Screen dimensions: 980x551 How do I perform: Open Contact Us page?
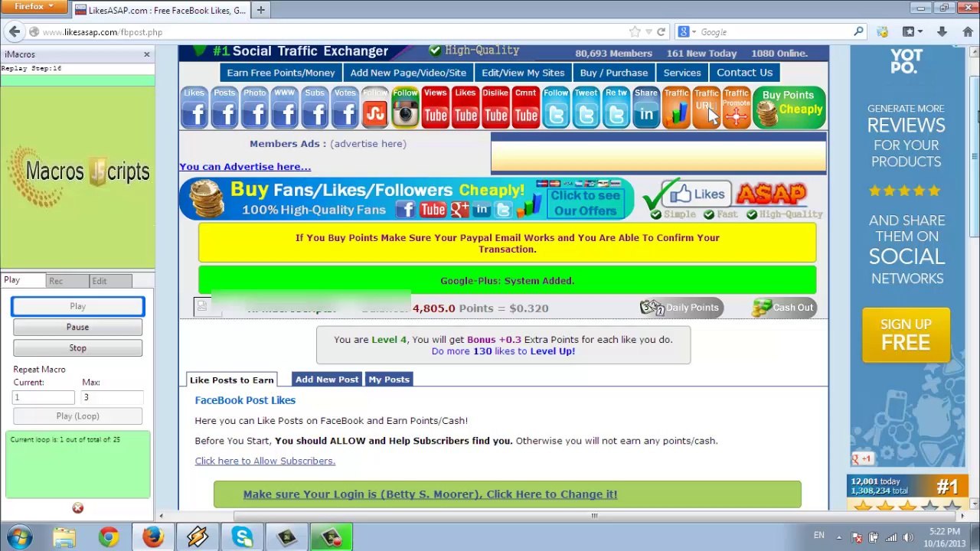pyautogui.click(x=744, y=73)
